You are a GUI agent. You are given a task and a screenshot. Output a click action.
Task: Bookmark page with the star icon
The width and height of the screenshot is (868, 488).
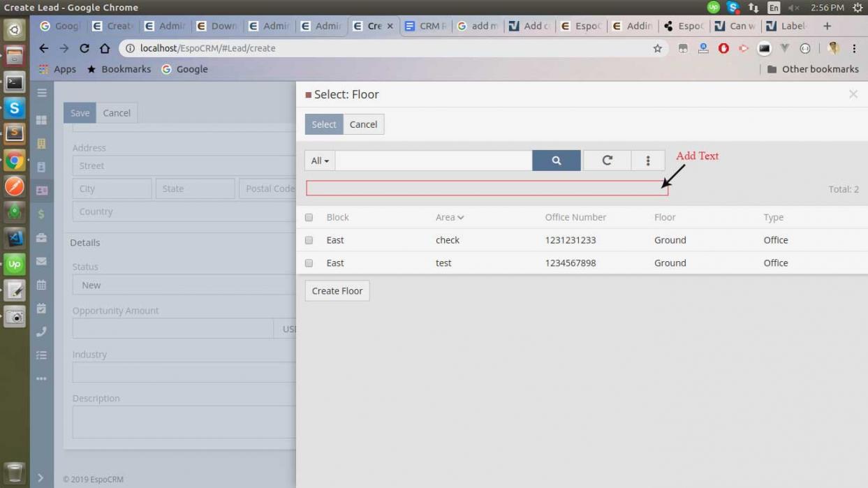point(657,48)
